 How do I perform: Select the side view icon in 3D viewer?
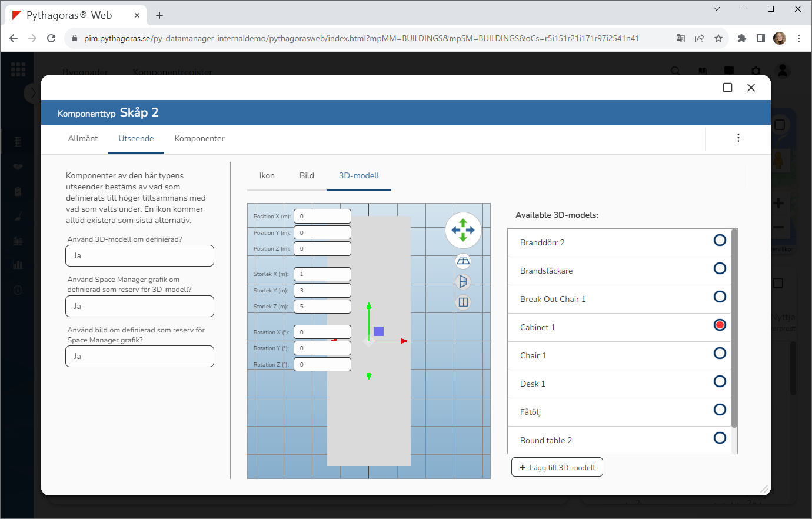click(x=463, y=282)
